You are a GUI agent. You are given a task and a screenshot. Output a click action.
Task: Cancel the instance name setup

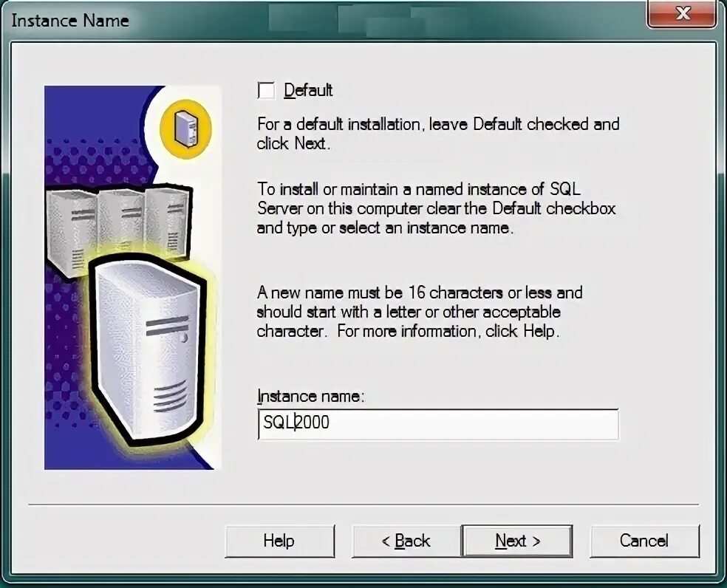point(644,541)
